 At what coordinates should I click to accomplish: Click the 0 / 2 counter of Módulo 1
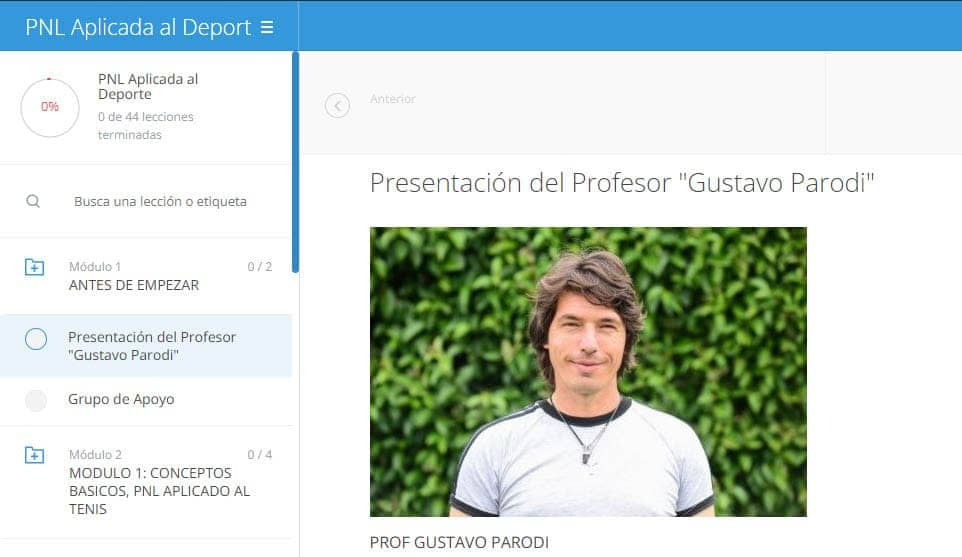pyautogui.click(x=259, y=267)
